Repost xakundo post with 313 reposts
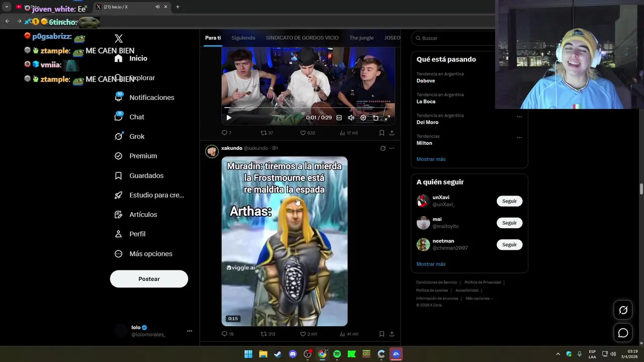644x362 pixels. point(268,334)
